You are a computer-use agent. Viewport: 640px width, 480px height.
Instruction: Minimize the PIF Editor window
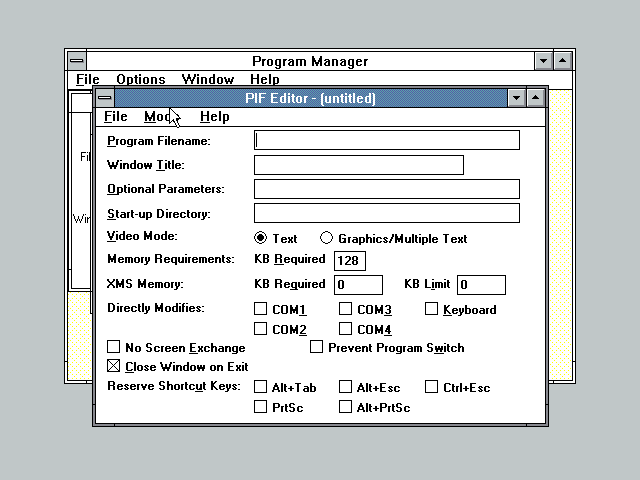[516, 98]
